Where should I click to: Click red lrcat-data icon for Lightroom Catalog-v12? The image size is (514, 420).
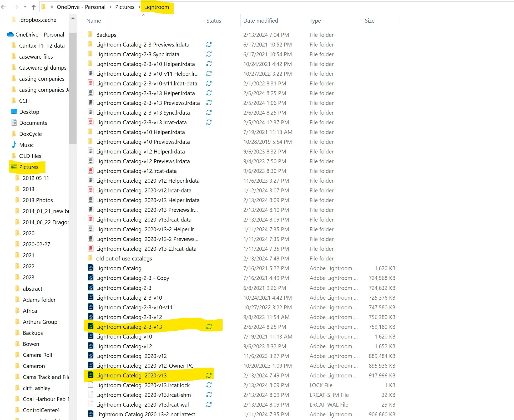pyautogui.click(x=90, y=171)
